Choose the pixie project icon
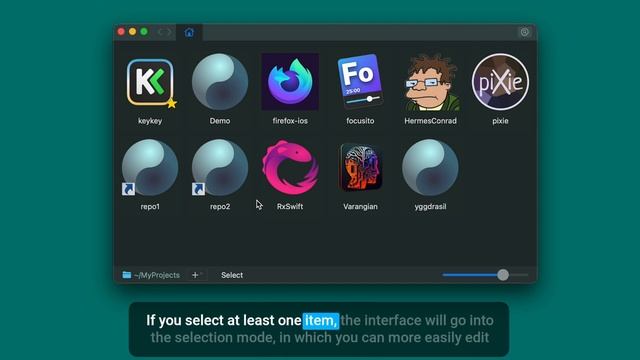The height and width of the screenshot is (360, 640). 500,82
